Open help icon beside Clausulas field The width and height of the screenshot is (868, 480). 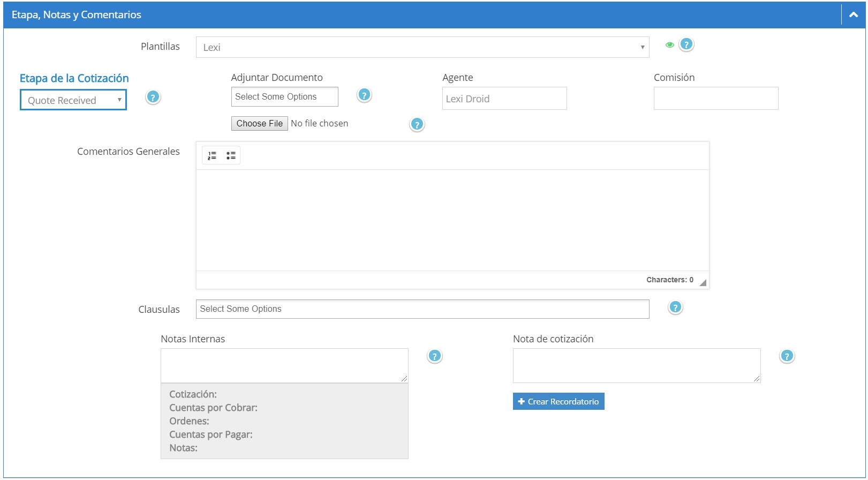tap(676, 307)
